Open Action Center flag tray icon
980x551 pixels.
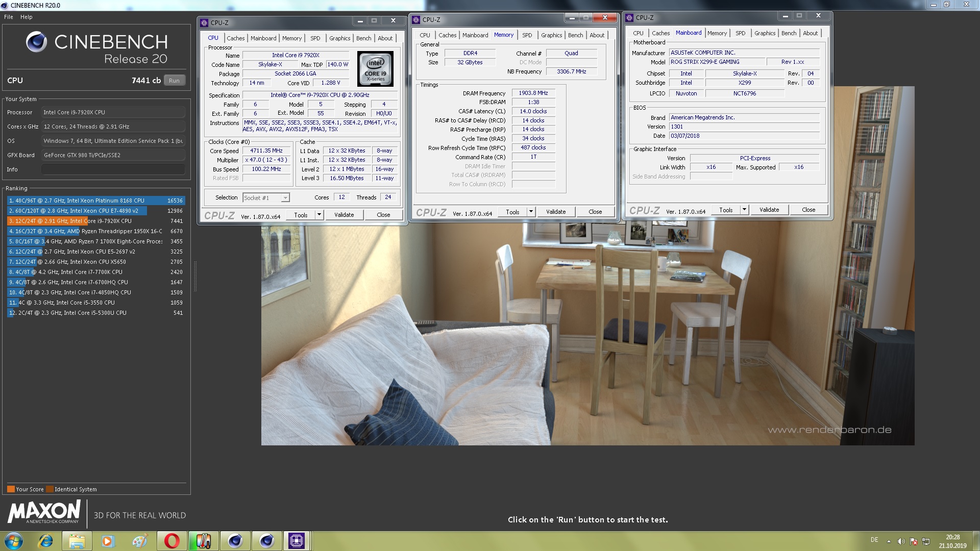[914, 541]
